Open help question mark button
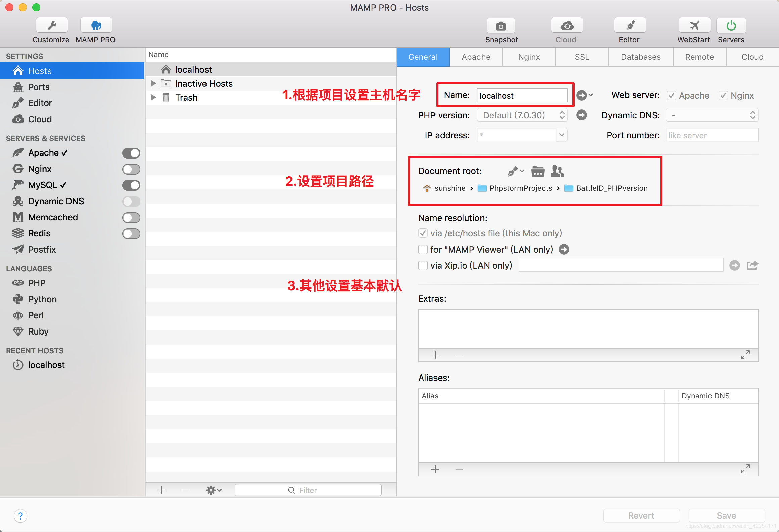This screenshot has width=779, height=532. point(20,516)
